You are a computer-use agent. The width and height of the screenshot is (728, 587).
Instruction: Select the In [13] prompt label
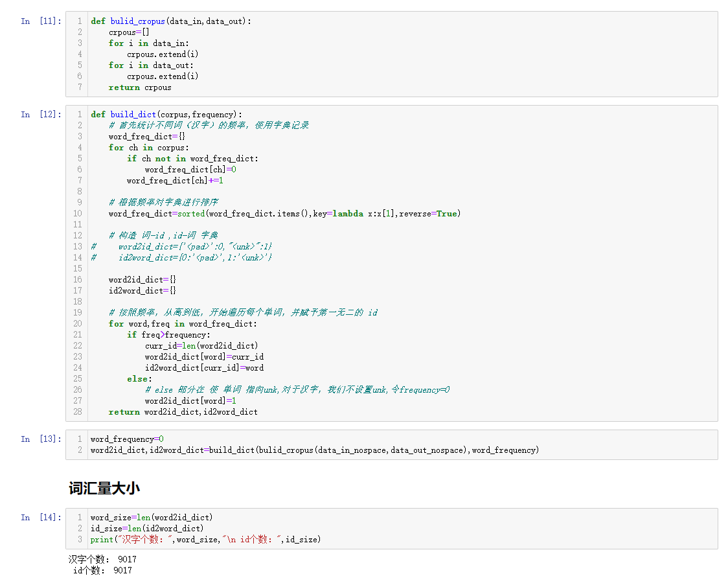pos(41,439)
